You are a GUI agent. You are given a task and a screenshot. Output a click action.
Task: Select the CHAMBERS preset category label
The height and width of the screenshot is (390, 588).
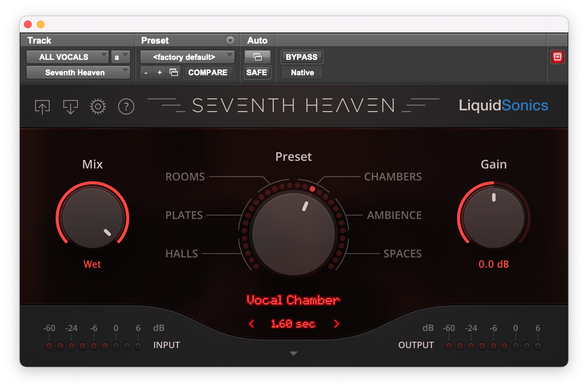click(392, 176)
